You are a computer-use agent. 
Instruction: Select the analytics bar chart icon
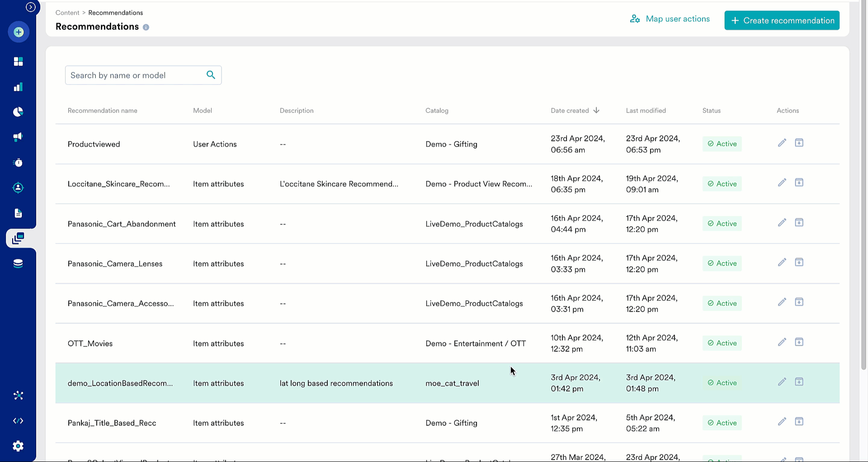(x=19, y=87)
